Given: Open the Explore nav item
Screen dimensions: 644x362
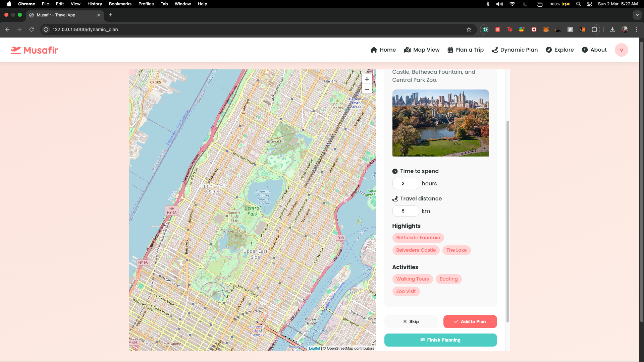Looking at the screenshot, I should (559, 50).
